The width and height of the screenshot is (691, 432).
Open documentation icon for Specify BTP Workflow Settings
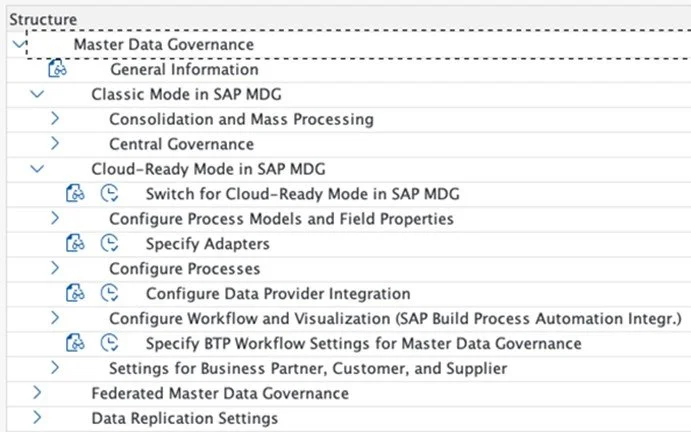tap(75, 344)
